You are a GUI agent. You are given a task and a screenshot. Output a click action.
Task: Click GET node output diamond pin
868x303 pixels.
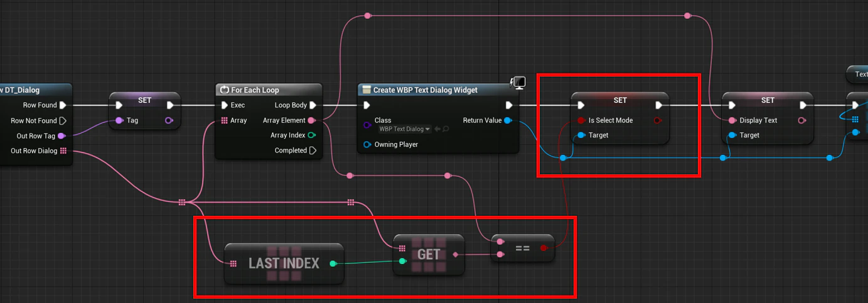(456, 255)
